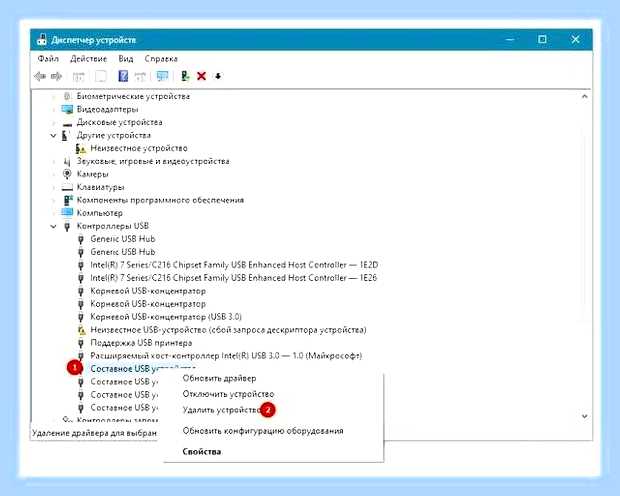The width and height of the screenshot is (620, 496).
Task: Click the warning icon beside Неизвестное USB-устройство
Action: pyautogui.click(x=81, y=330)
